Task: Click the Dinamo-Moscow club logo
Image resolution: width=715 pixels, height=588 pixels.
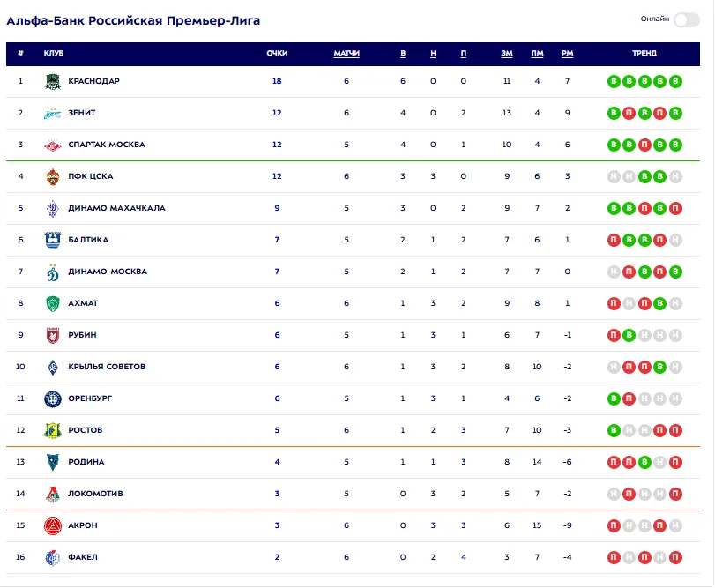Action: 53,272
